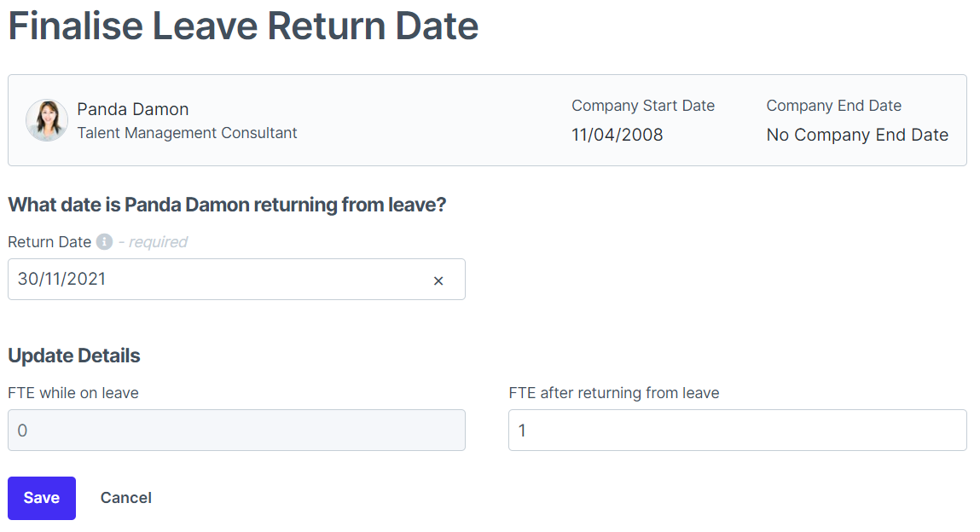Clear the return date using the × icon

coord(438,280)
